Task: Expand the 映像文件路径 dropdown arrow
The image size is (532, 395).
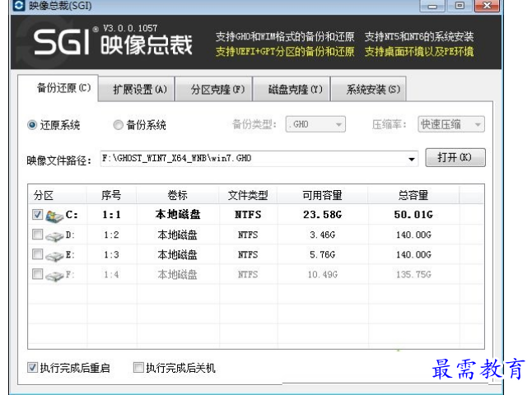Action: point(412,159)
